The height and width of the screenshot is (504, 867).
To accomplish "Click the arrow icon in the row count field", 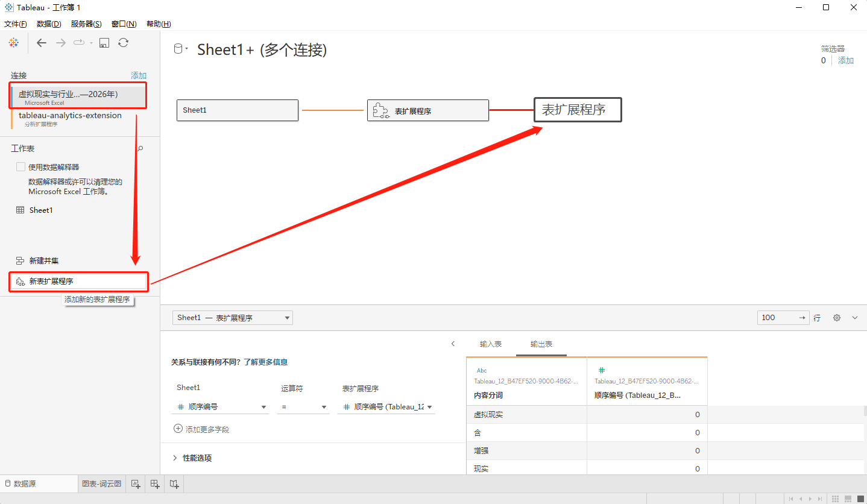I will point(802,318).
